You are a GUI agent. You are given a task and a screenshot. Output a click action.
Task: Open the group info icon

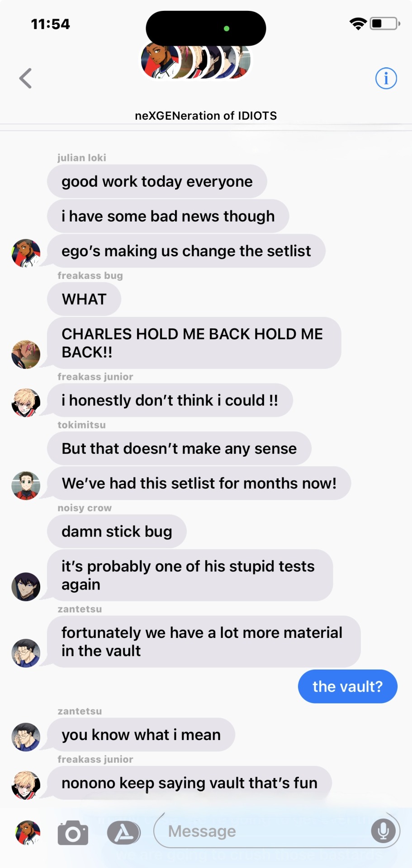pos(386,78)
